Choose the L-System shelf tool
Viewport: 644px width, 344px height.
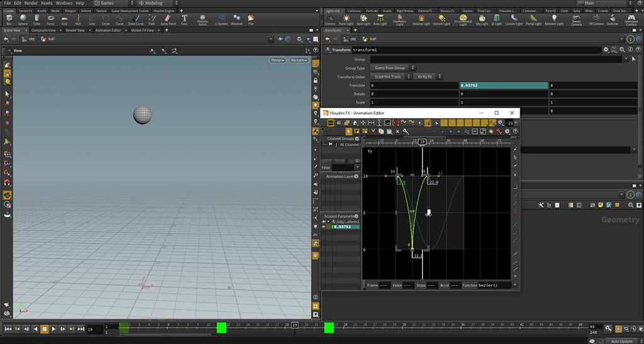[221, 19]
